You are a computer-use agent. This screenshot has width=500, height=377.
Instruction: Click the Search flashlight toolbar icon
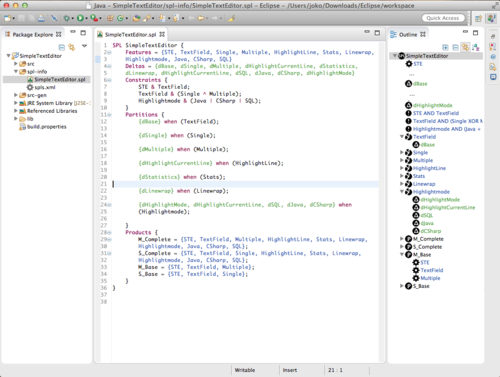(147, 18)
